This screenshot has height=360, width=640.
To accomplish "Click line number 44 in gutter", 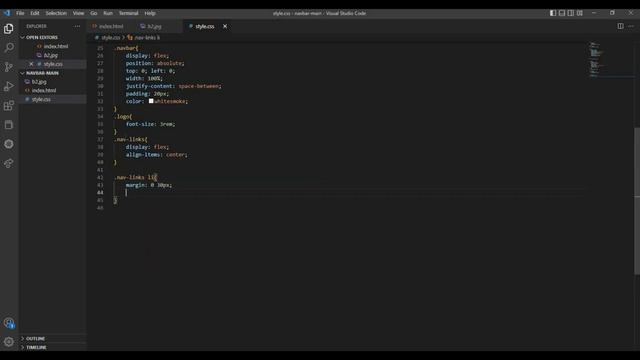I will tap(100, 193).
